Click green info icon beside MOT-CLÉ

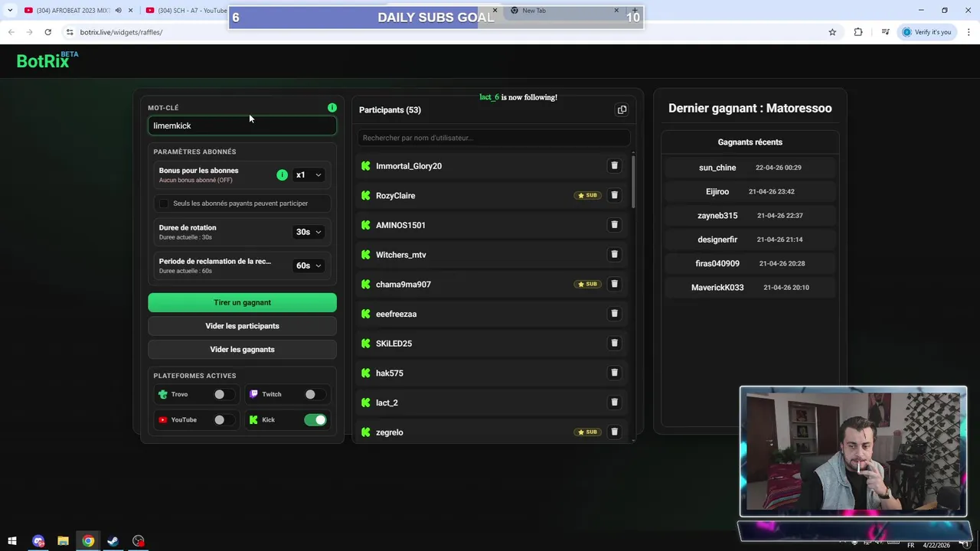332,108
